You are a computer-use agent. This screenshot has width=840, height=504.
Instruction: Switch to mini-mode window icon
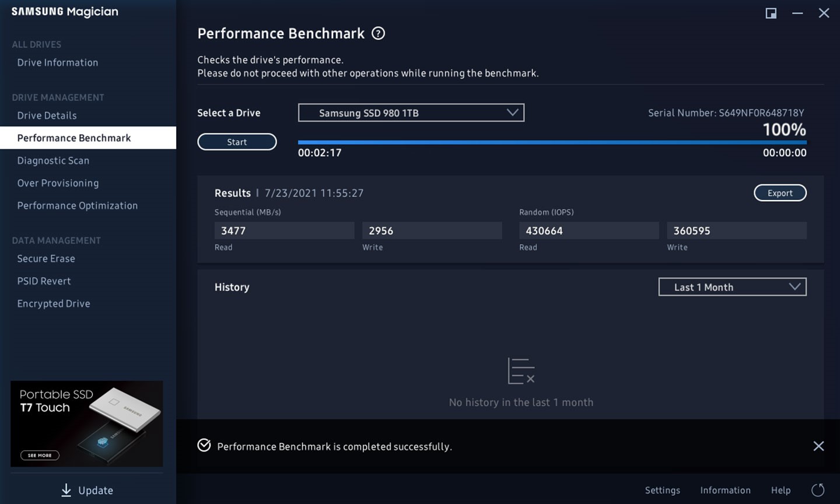tap(771, 13)
